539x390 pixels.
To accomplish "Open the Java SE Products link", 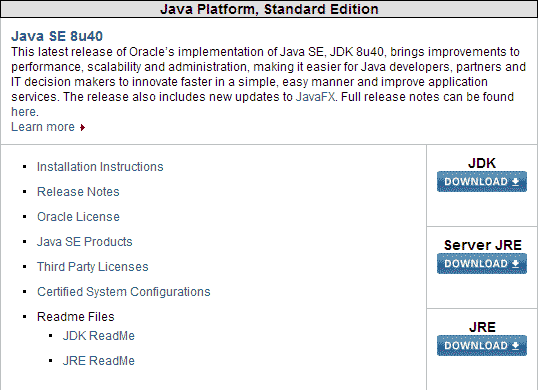I will click(85, 242).
